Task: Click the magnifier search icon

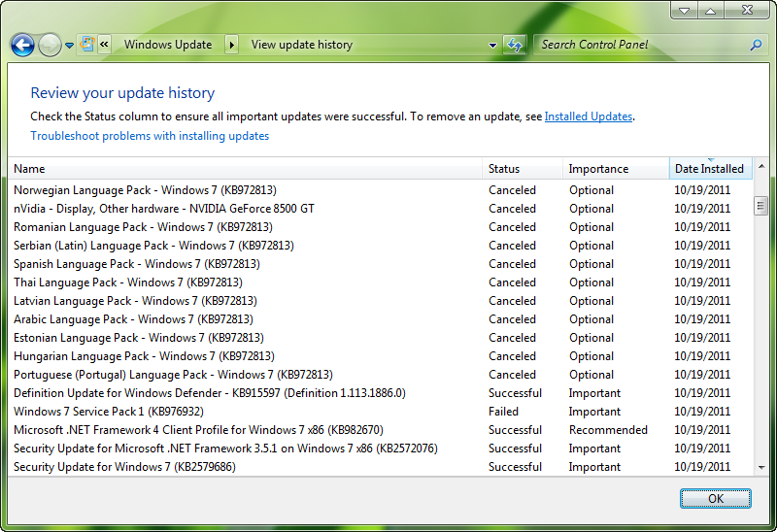Action: 756,45
